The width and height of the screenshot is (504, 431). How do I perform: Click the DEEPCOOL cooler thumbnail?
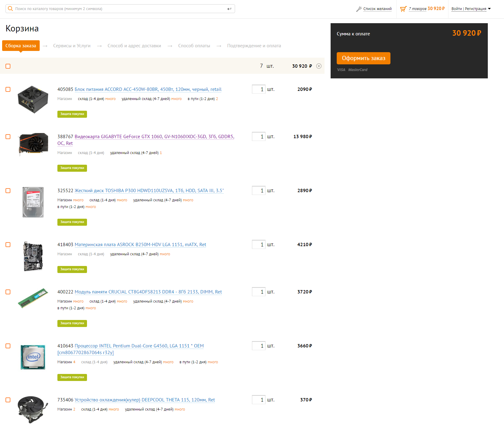click(33, 410)
